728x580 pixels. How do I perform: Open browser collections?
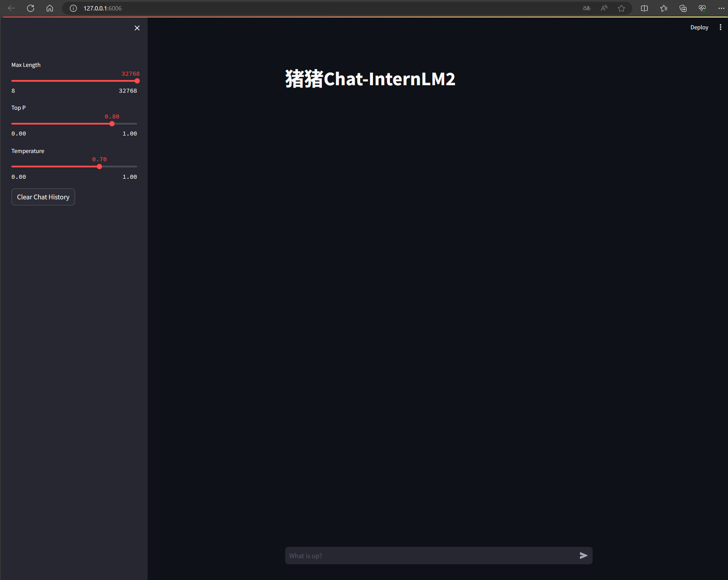[x=683, y=8]
